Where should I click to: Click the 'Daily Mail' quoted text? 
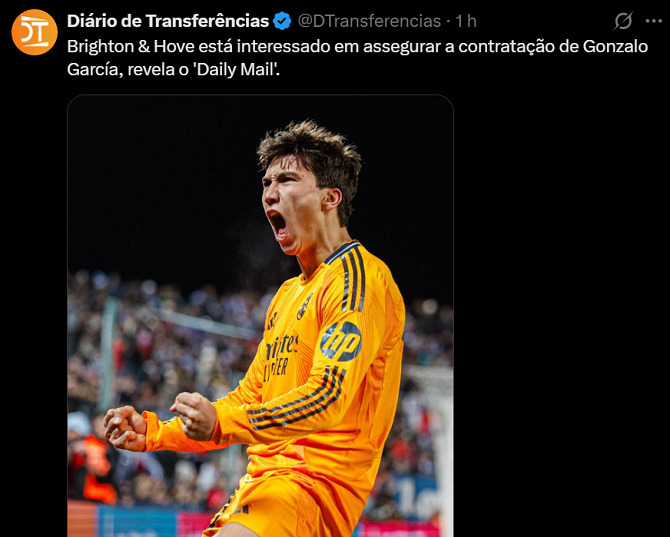coord(236,69)
